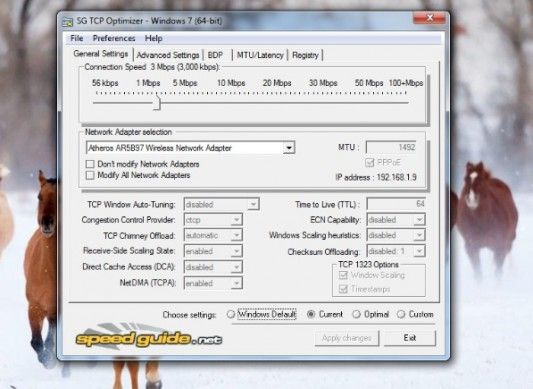Expand the Network Adapter selection dropdown
This screenshot has height=389, width=533.
pos(289,148)
